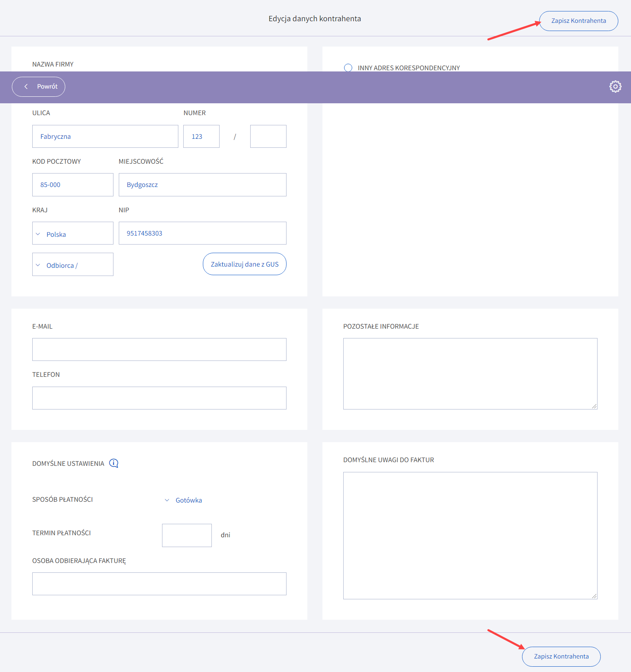Open settings via the gear icon
The height and width of the screenshot is (672, 631).
click(x=615, y=87)
